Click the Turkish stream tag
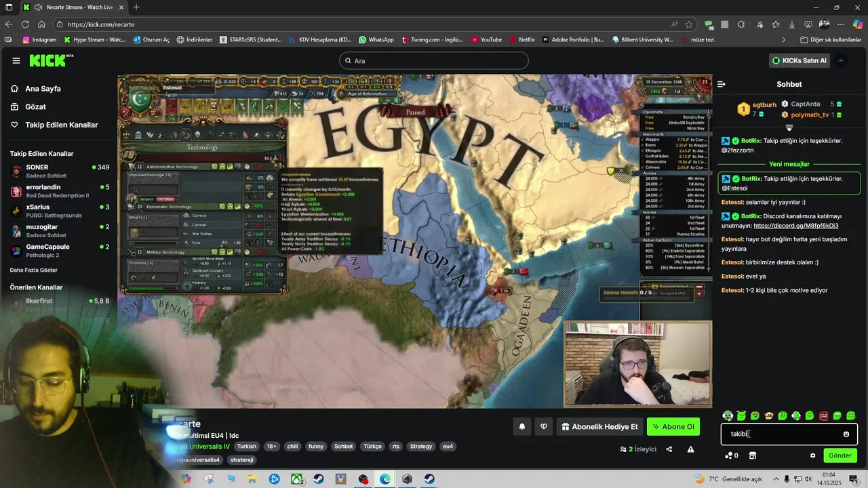Viewport: 868px width, 488px height. (247, 447)
